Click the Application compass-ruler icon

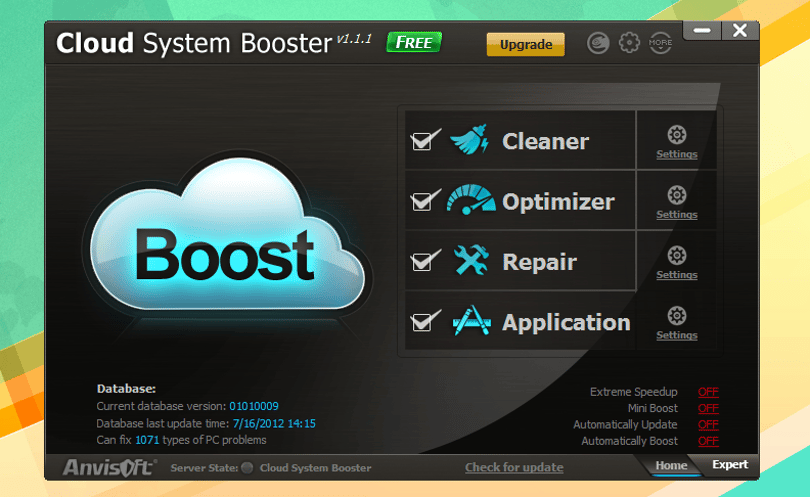pos(471,321)
